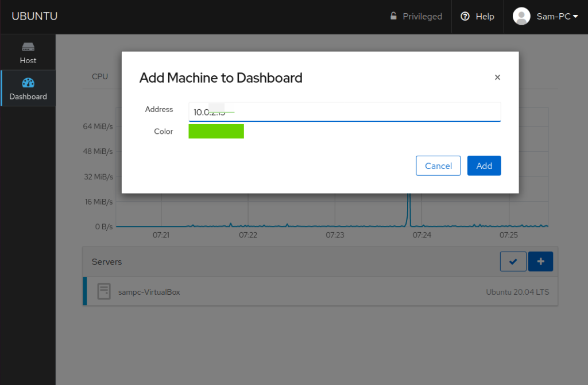Pick the green Color swatch
This screenshot has height=385, width=588.
[216, 132]
